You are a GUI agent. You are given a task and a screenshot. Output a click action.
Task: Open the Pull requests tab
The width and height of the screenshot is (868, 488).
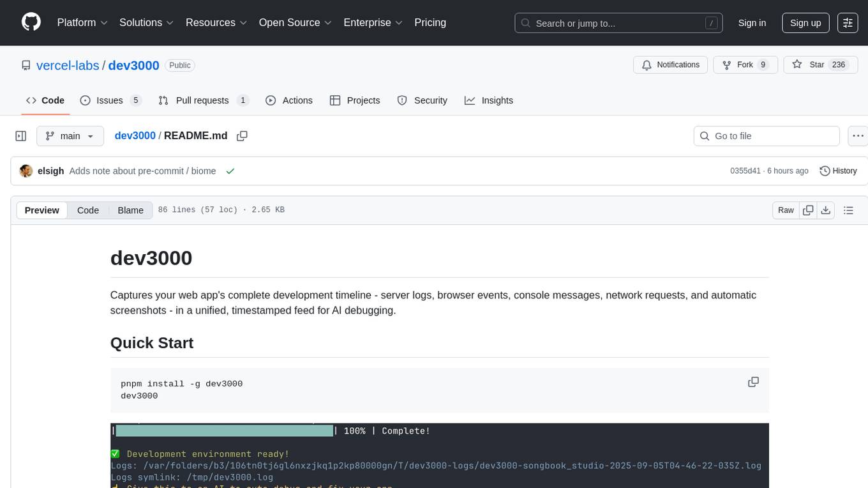(204, 100)
